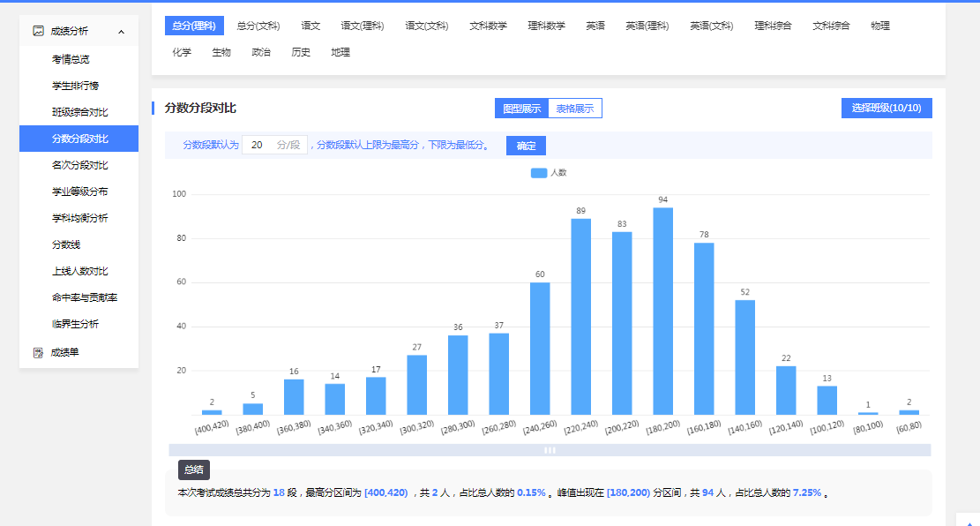
Task: Open the 选择班级(10/10) class selector
Action: pos(886,109)
